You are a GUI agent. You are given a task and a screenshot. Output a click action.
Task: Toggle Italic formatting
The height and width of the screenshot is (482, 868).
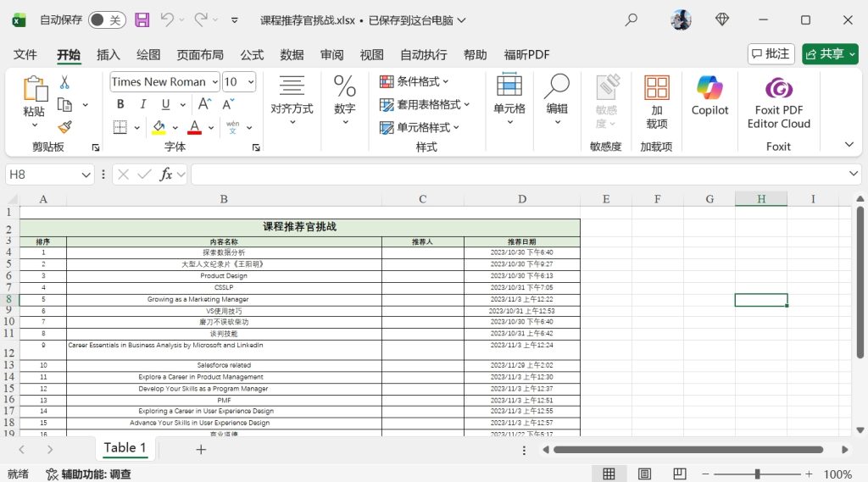coord(142,104)
